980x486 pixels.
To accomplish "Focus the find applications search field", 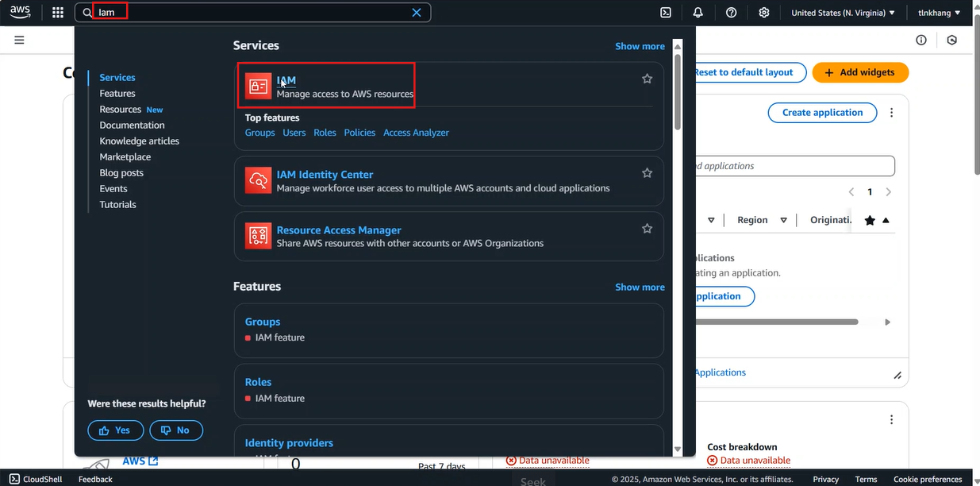I will coord(794,166).
